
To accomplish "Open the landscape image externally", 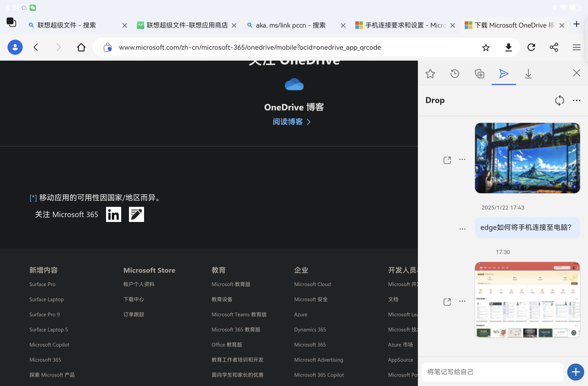I will pos(447,160).
